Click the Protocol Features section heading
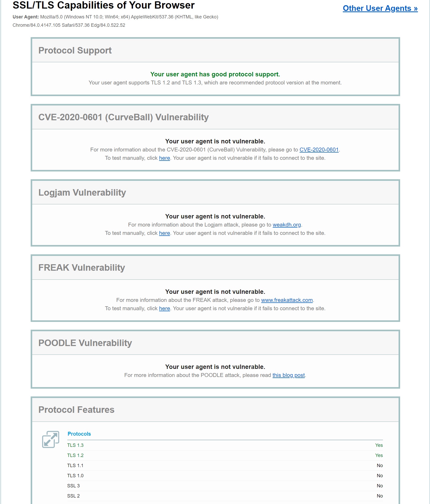430x504 pixels. point(76,410)
